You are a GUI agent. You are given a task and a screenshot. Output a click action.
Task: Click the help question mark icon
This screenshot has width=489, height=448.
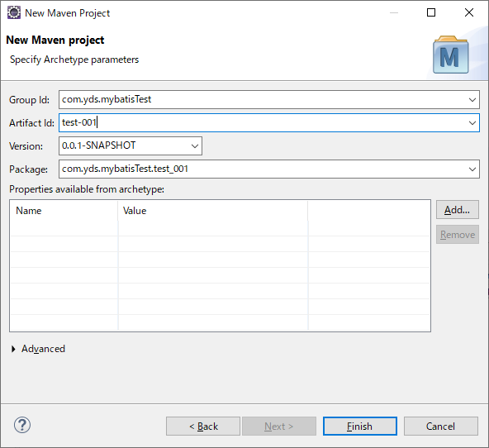coord(22,425)
